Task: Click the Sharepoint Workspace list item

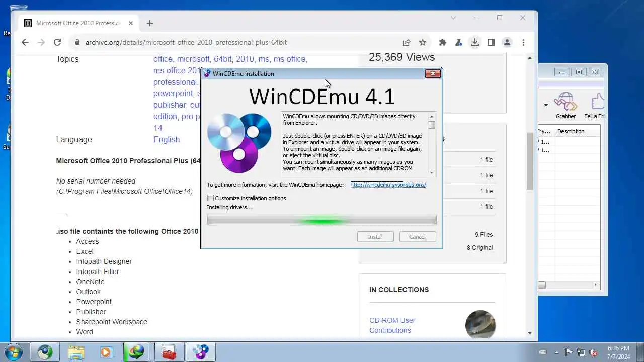Action: [x=112, y=322]
